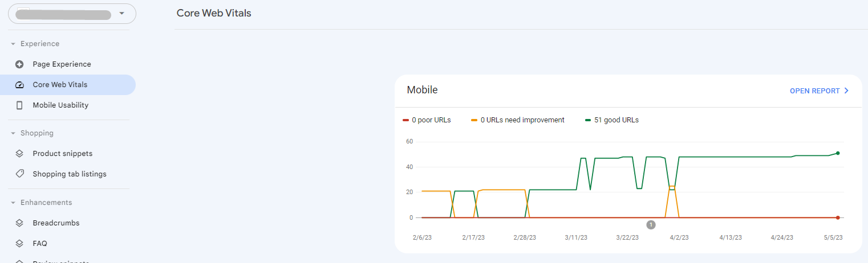Viewport: 868px width, 263px height.
Task: Click the chevron arrow beside Open Report
Action: pos(846,91)
